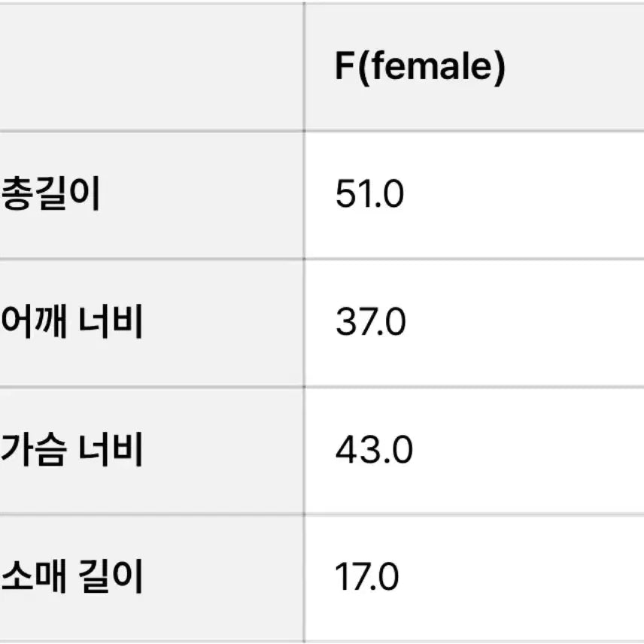Click the vertical divider beside the 총길이 cell
The height and width of the screenshot is (644, 644).
click(305, 195)
